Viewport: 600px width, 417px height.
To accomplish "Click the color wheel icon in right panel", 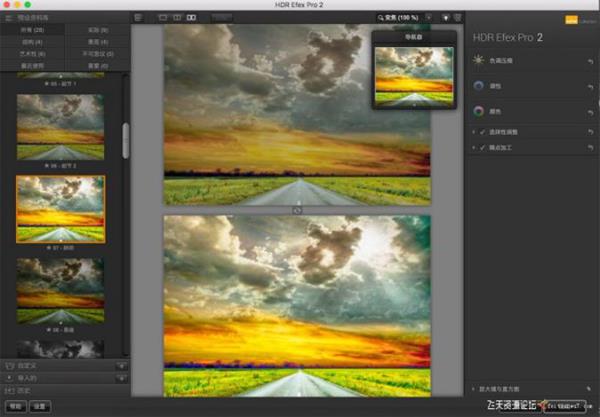I will [x=478, y=111].
